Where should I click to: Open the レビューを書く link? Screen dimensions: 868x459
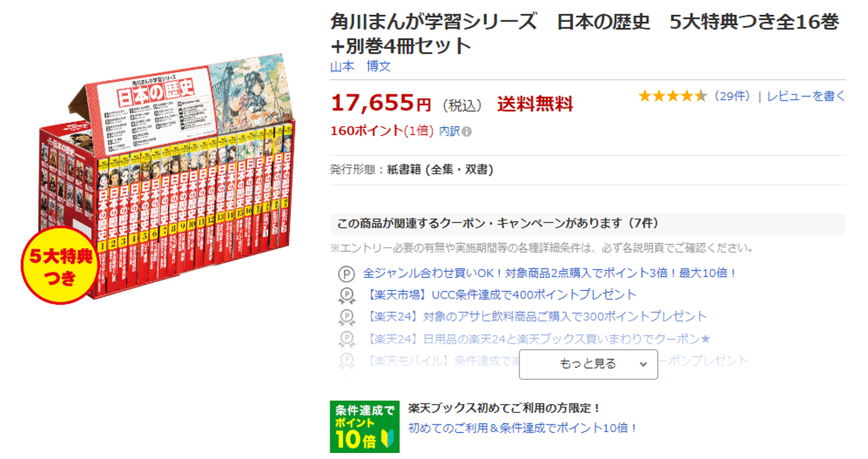pyautogui.click(x=806, y=96)
